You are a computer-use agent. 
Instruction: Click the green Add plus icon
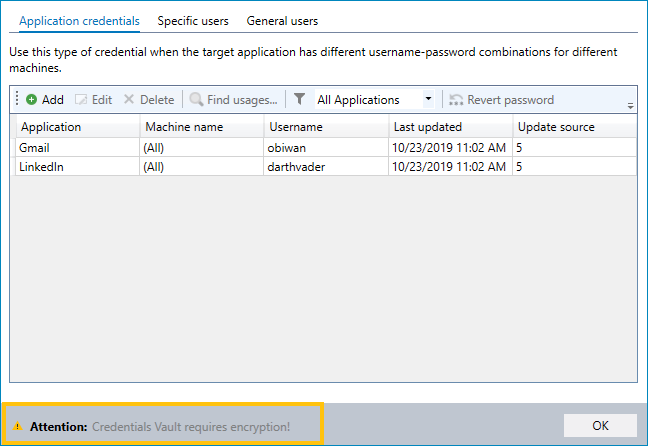coord(31,100)
